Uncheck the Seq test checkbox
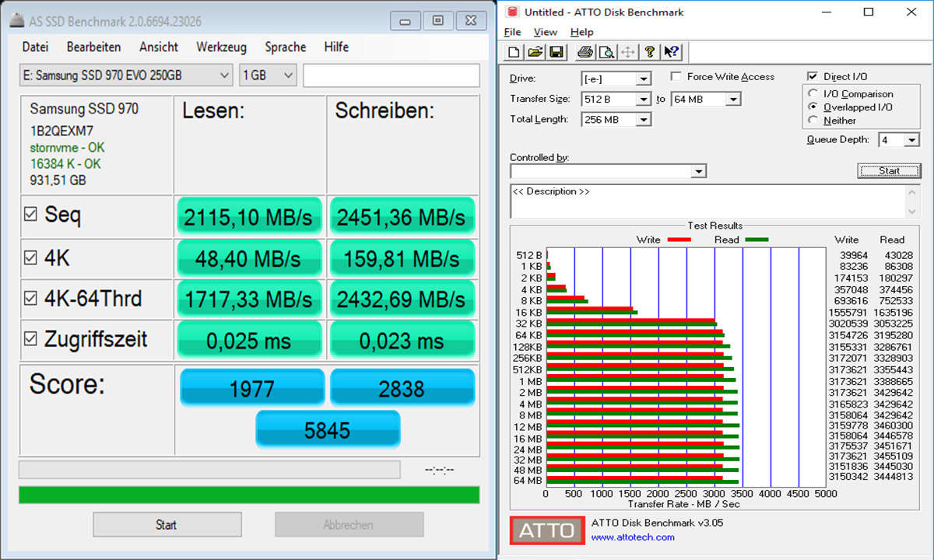This screenshot has height=560, width=934. [x=30, y=214]
